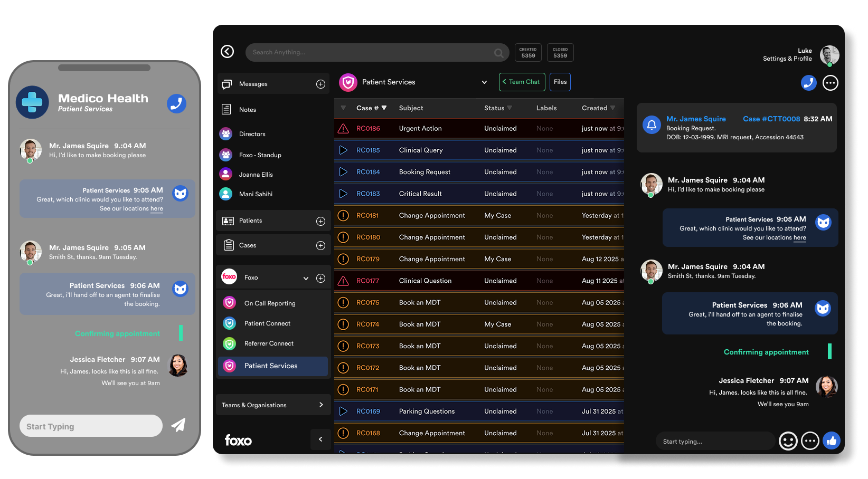The width and height of the screenshot is (868, 479).
Task: Open case RC0184
Action: (368, 172)
